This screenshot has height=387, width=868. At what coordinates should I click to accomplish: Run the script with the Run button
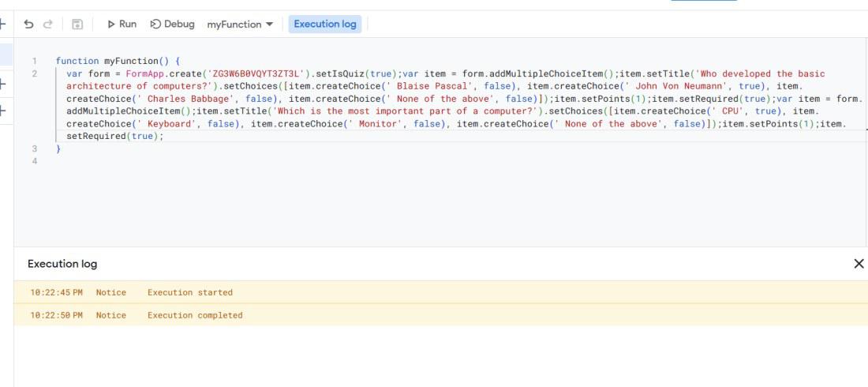[122, 24]
